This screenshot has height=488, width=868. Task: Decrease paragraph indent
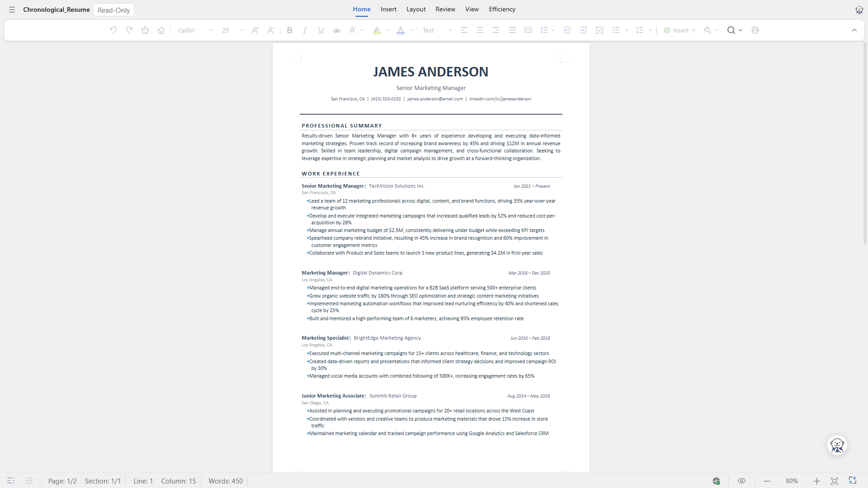tap(567, 30)
